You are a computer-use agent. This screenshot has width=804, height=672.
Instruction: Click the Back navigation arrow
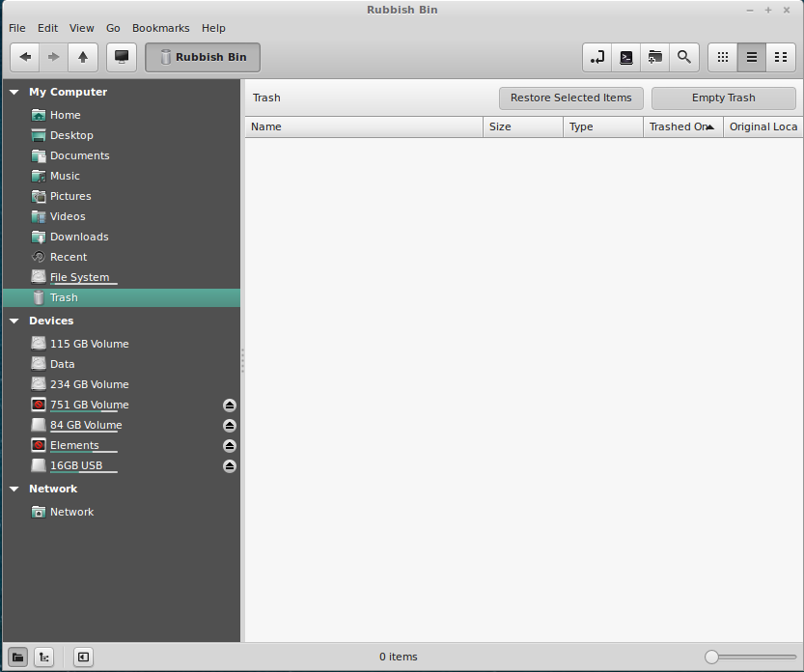pyautogui.click(x=25, y=57)
